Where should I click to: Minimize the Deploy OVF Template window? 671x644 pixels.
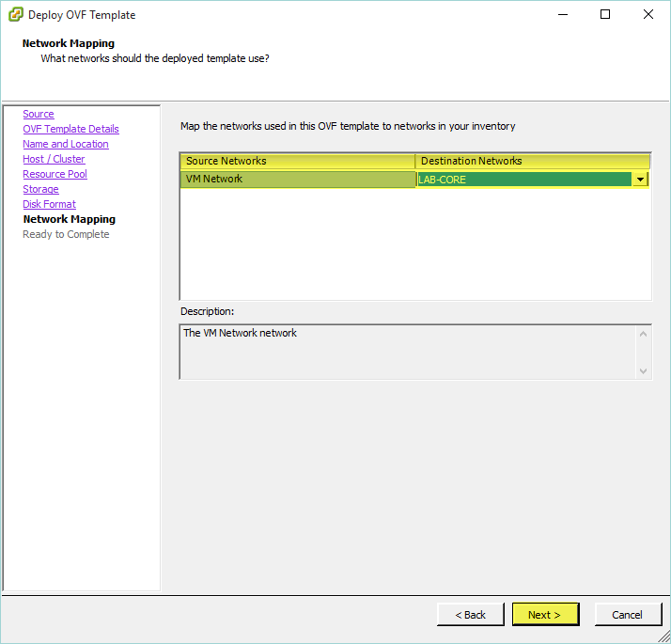563,14
